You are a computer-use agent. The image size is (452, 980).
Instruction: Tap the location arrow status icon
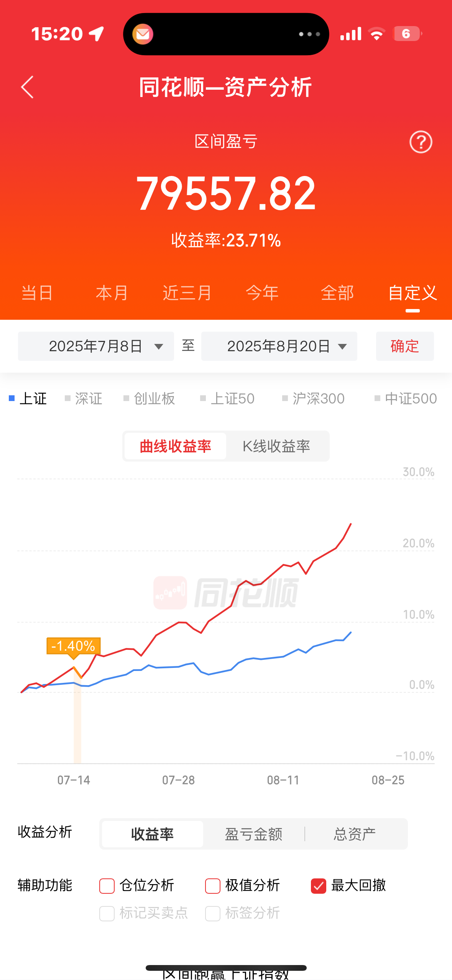coord(97,34)
